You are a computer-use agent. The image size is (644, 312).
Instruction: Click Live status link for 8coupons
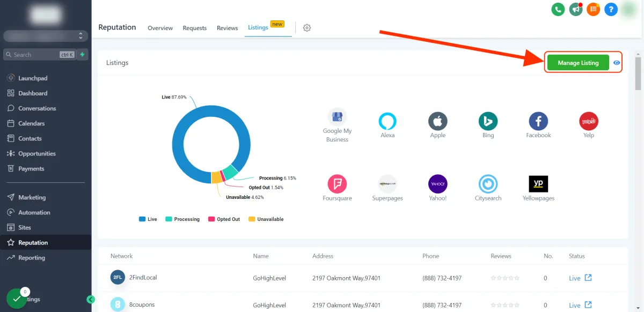(575, 305)
